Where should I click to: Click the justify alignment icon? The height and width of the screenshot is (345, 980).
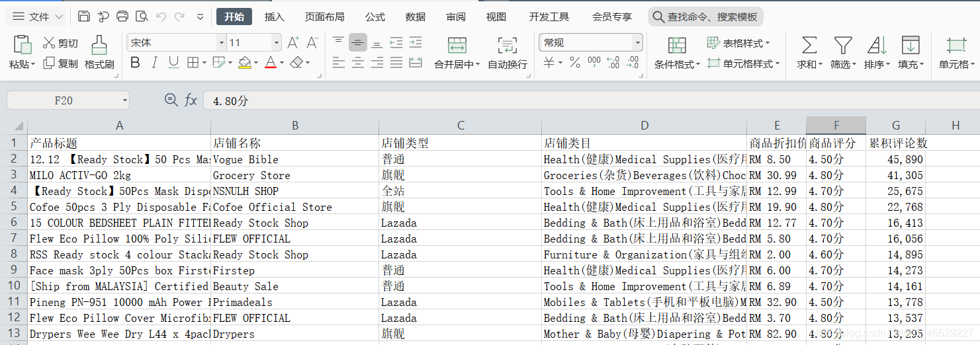tap(396, 63)
